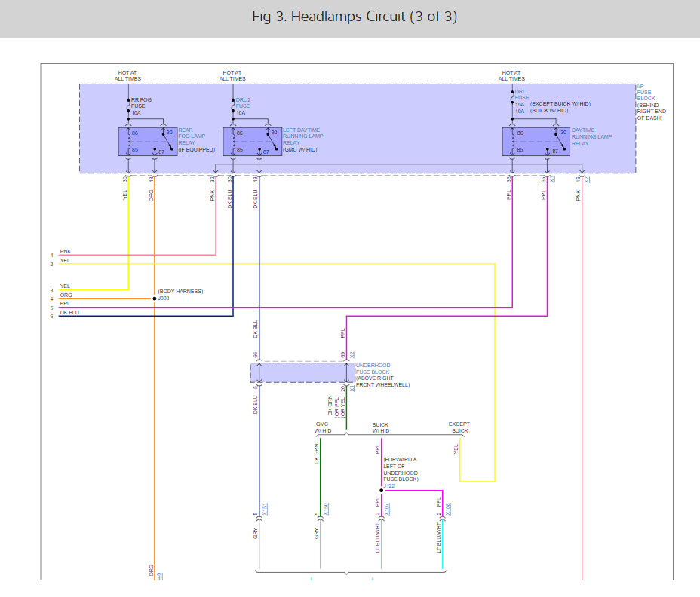Click the '(BUICK W/ HID)' note near DRL fuse
Screen dimensions: 700x597
[x=549, y=110]
